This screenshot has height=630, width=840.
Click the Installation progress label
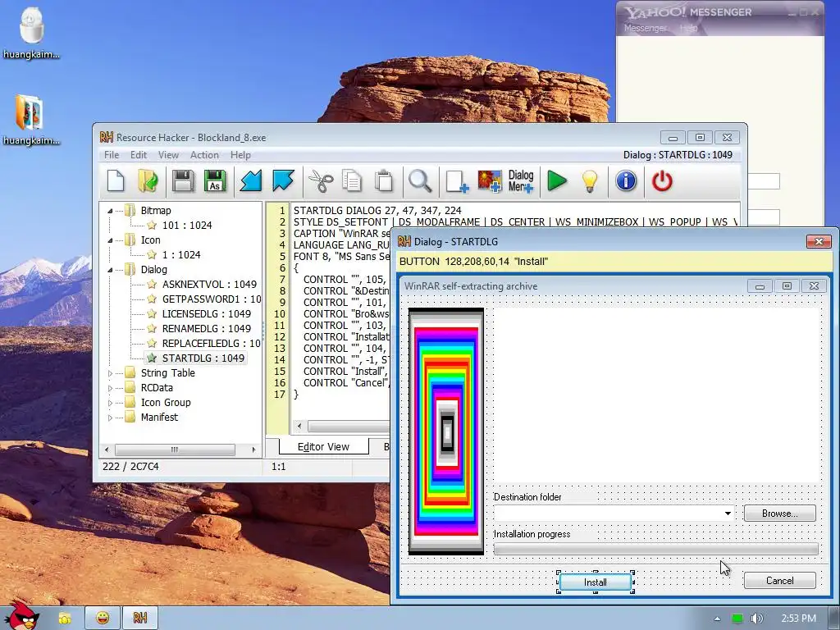(x=532, y=534)
